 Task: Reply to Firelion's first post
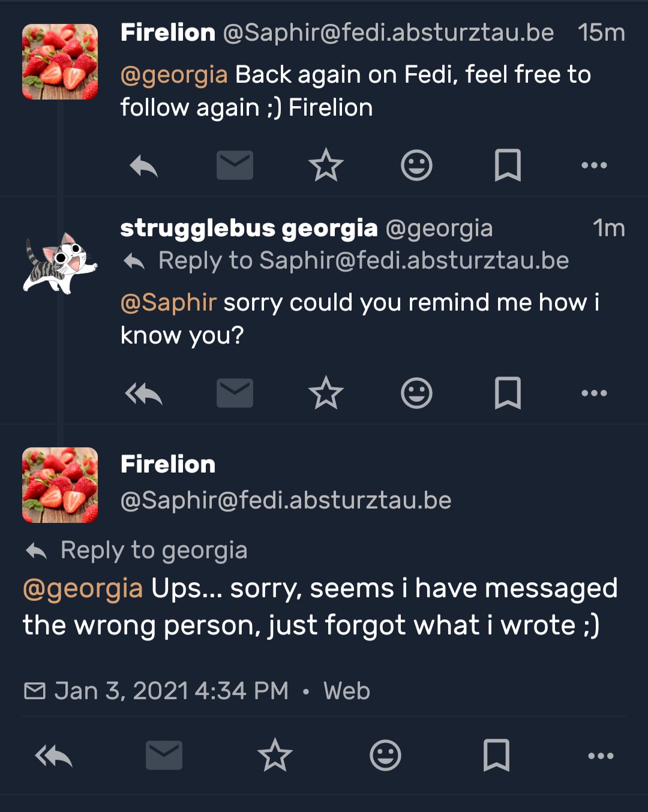(143, 166)
